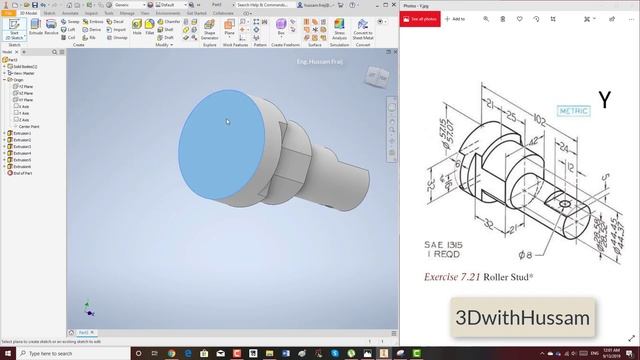
Task: Open the Shape Generator tool
Action: point(209,29)
